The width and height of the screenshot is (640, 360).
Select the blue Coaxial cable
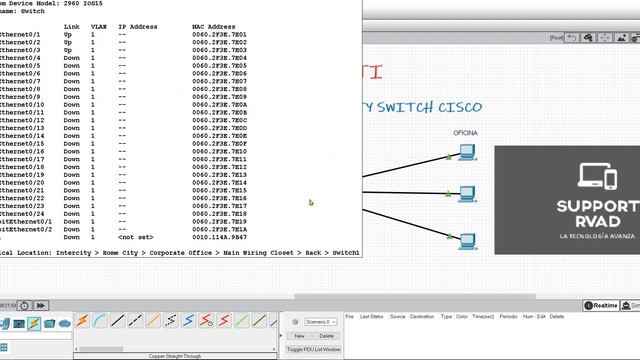click(189, 320)
